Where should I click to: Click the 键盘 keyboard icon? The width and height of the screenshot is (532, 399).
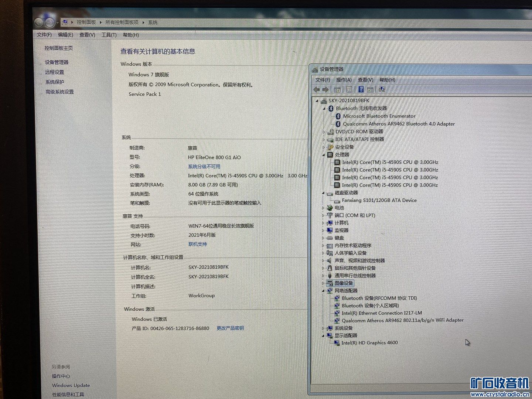[330, 238]
